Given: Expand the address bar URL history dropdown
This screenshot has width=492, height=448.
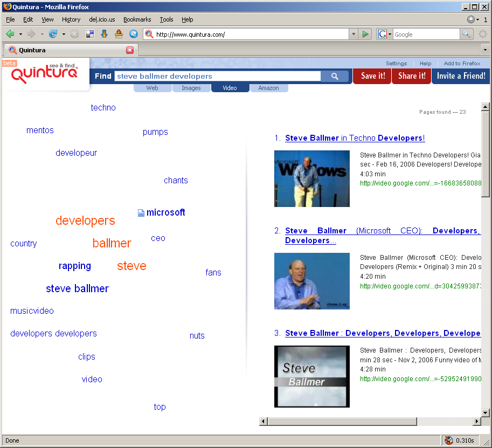Looking at the screenshot, I should tap(354, 34).
